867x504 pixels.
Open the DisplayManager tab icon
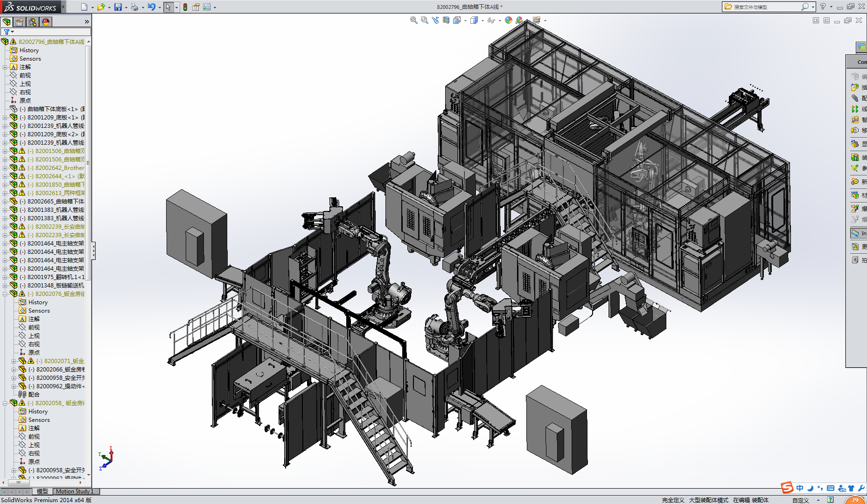(46, 22)
